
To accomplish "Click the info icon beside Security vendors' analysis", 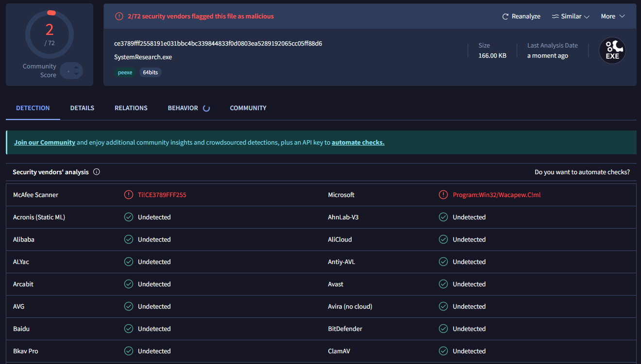I will (96, 172).
